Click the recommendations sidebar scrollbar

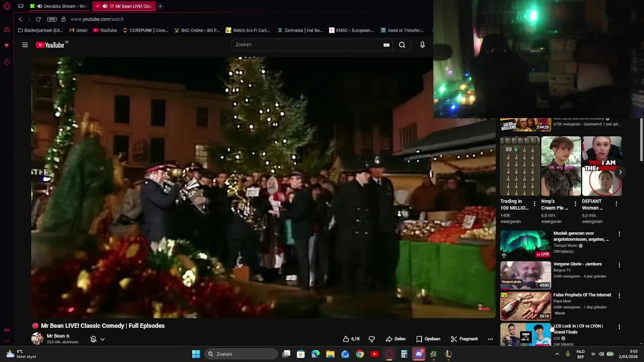point(641,141)
